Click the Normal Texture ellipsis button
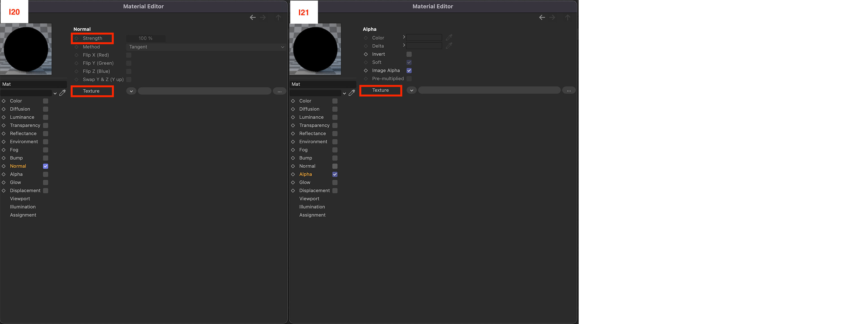Screen dimensions: 868x324 [279, 91]
